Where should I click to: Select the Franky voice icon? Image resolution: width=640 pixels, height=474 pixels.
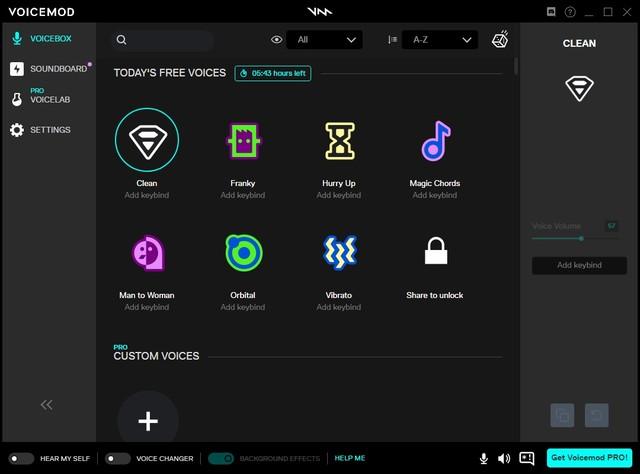243,142
